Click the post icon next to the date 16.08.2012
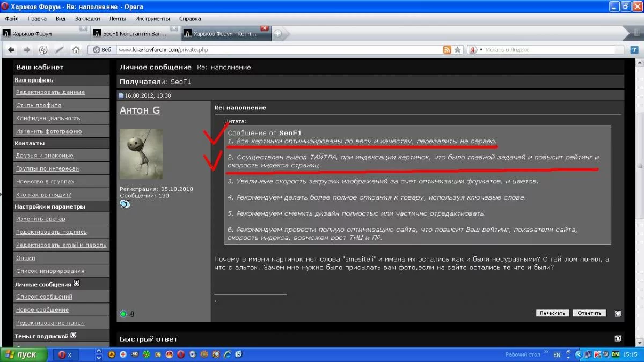 (x=121, y=95)
